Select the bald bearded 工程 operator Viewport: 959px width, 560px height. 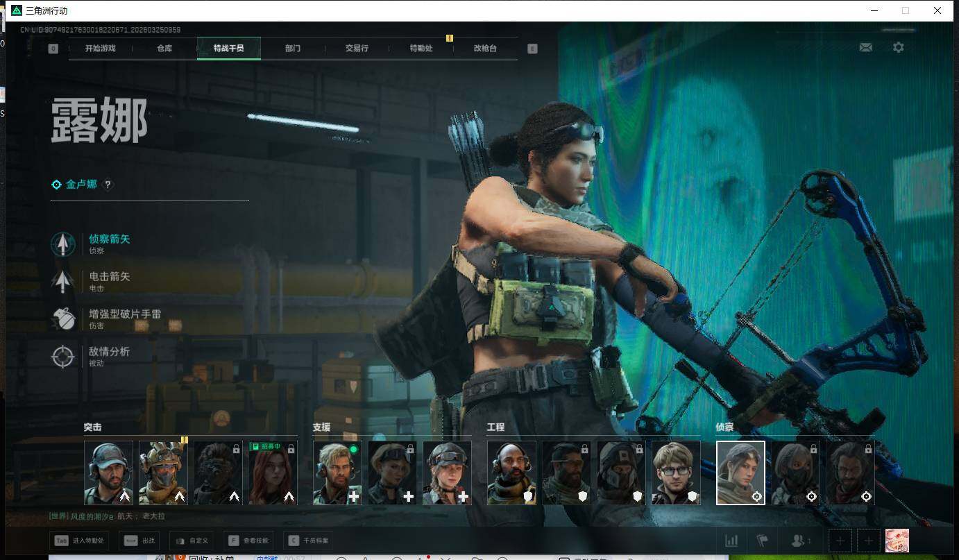(x=511, y=473)
